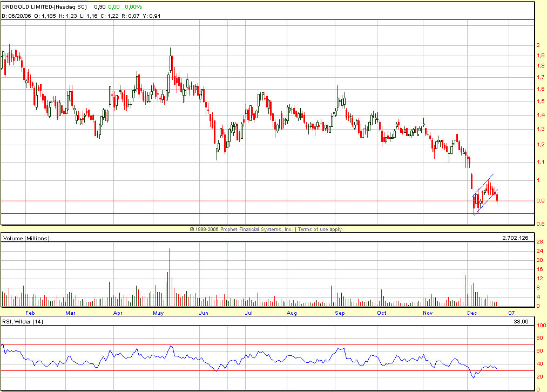Click the tallest green volume bar in May
The image size is (547, 392).
[x=170, y=276]
